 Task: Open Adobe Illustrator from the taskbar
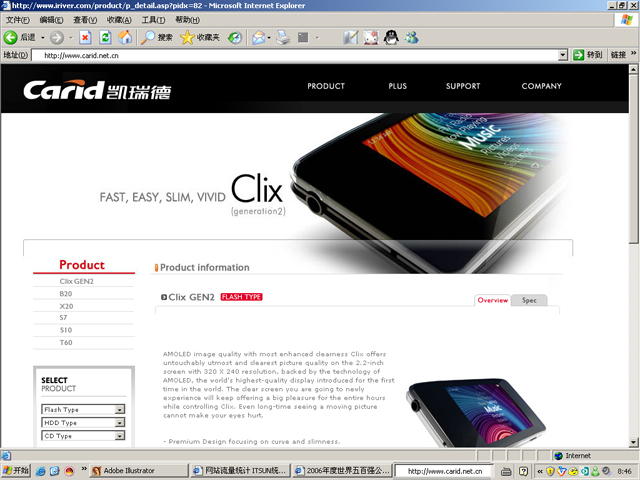click(x=136, y=470)
